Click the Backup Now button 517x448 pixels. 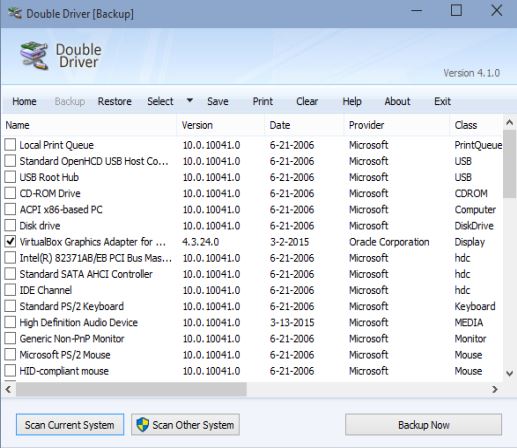point(424,425)
